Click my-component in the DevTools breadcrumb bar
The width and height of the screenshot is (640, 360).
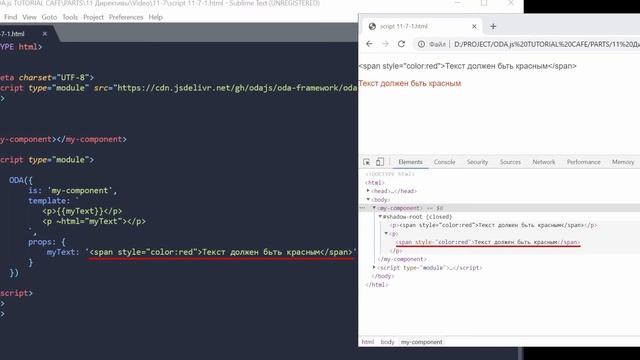click(421, 342)
